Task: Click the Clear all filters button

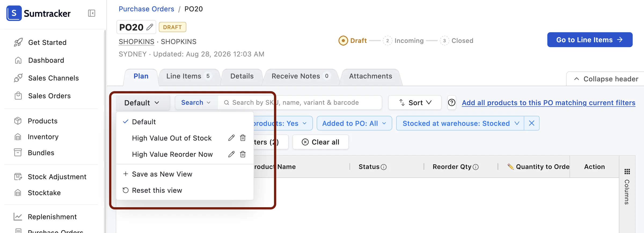Action: [321, 142]
